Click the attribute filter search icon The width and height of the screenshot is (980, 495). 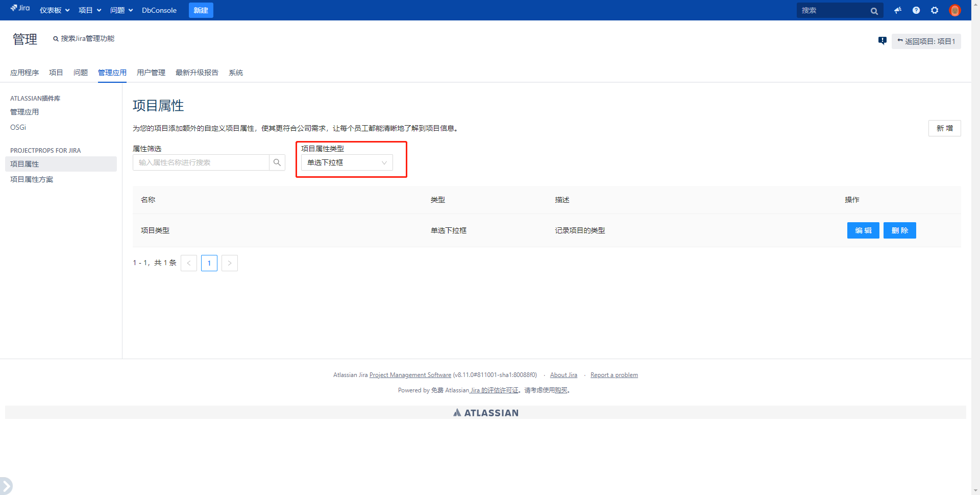click(277, 162)
